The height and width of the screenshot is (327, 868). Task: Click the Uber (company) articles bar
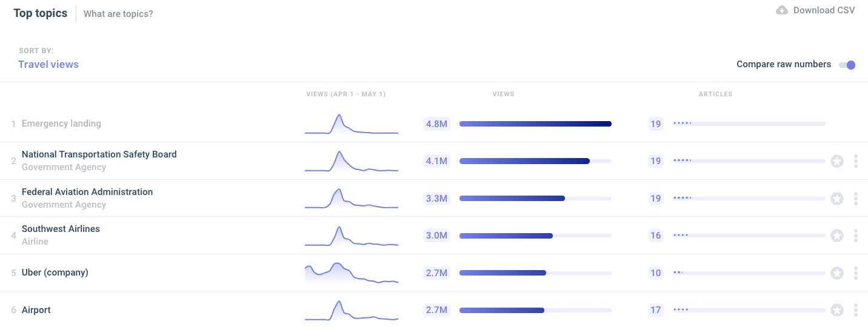[749, 272]
